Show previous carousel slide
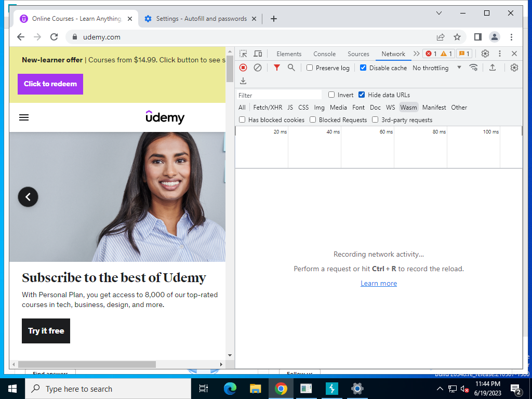 point(28,197)
